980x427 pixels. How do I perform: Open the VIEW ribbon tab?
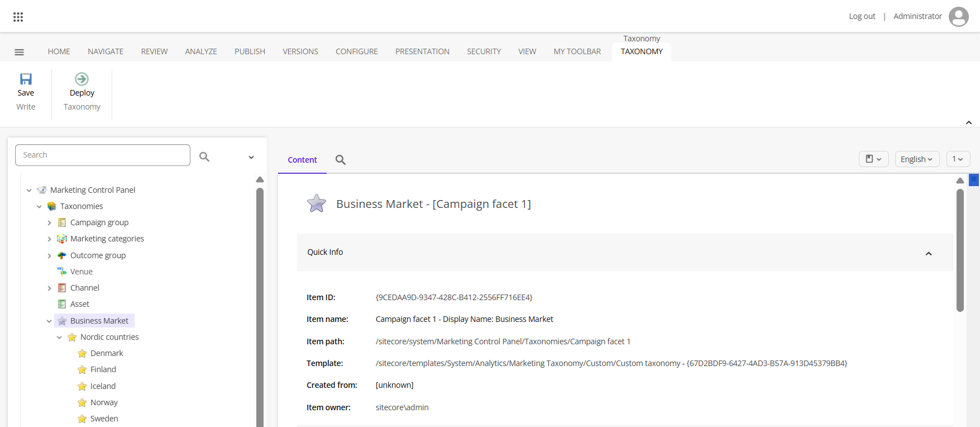527,51
